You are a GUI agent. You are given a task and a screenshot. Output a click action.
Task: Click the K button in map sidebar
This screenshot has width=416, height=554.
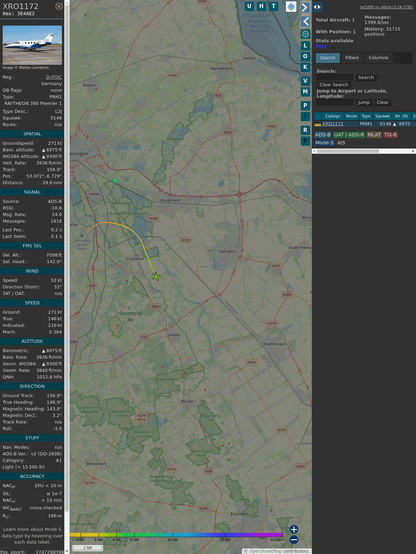[x=305, y=67]
